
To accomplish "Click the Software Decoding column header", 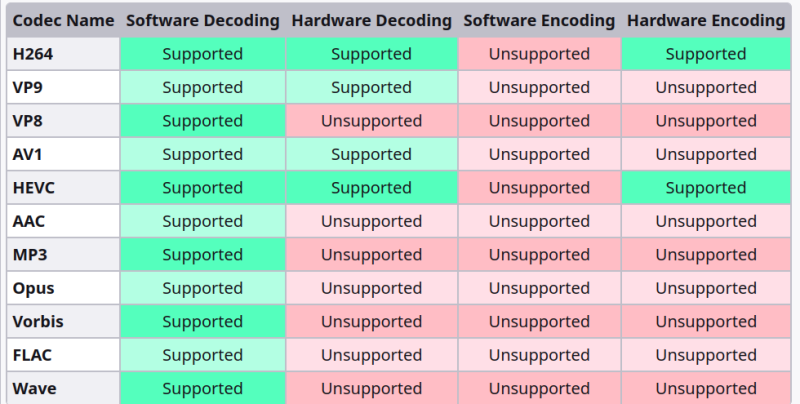I will 202,21.
